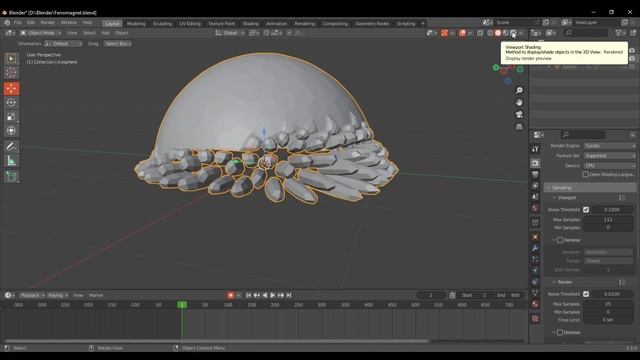Viewport: 640px width, 360px height.
Task: Open the Orientation Default dropdown
Action: pos(63,44)
